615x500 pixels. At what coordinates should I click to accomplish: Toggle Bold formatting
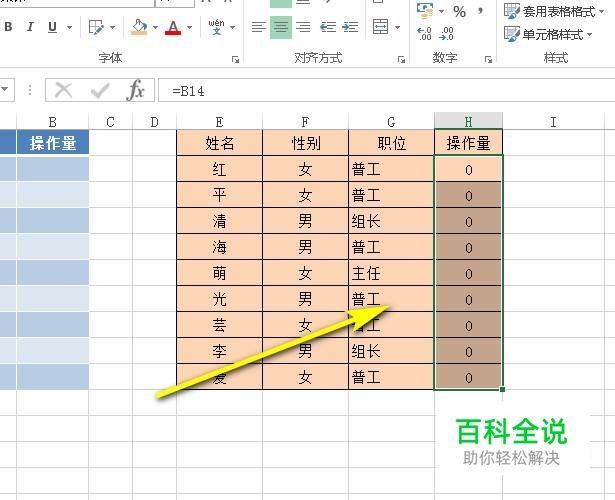(x=8, y=27)
